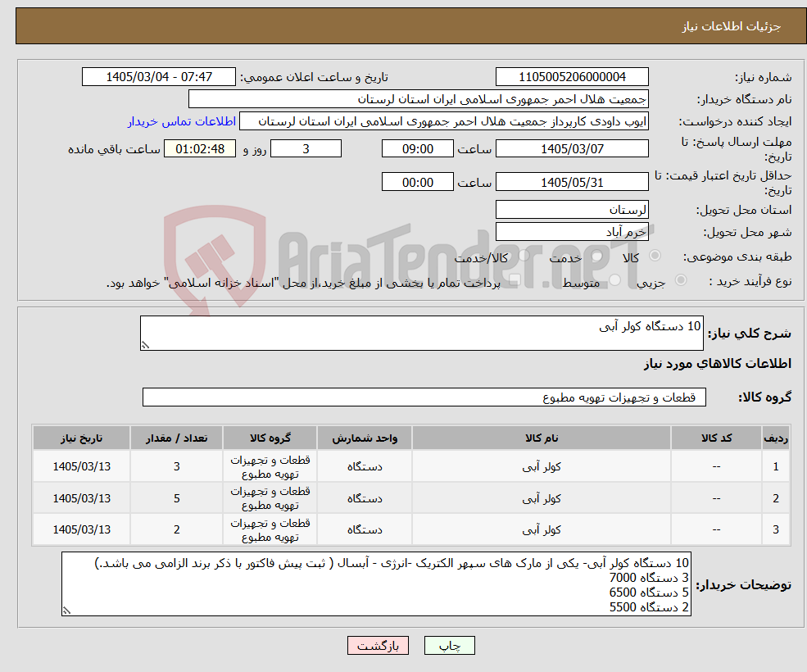Click the ردیف column header
This screenshot has height=672, width=807.
click(x=776, y=438)
